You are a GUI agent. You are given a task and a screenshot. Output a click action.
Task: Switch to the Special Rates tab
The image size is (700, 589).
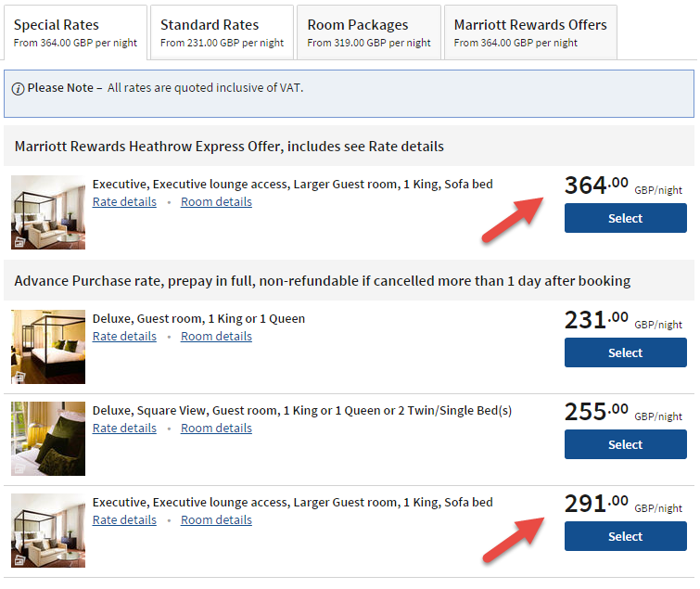pyautogui.click(x=75, y=32)
